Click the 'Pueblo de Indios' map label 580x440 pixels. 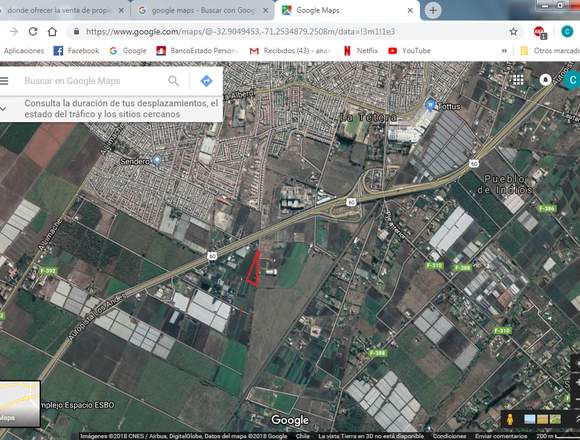click(505, 184)
